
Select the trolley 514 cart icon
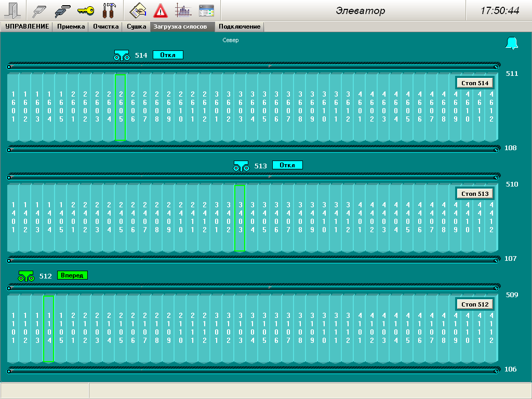122,55
